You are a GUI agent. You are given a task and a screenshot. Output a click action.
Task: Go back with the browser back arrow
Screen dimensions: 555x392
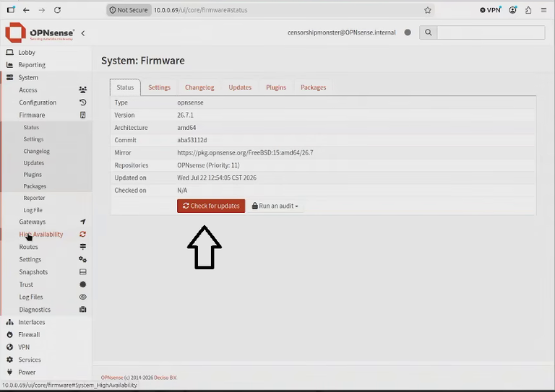click(x=26, y=10)
